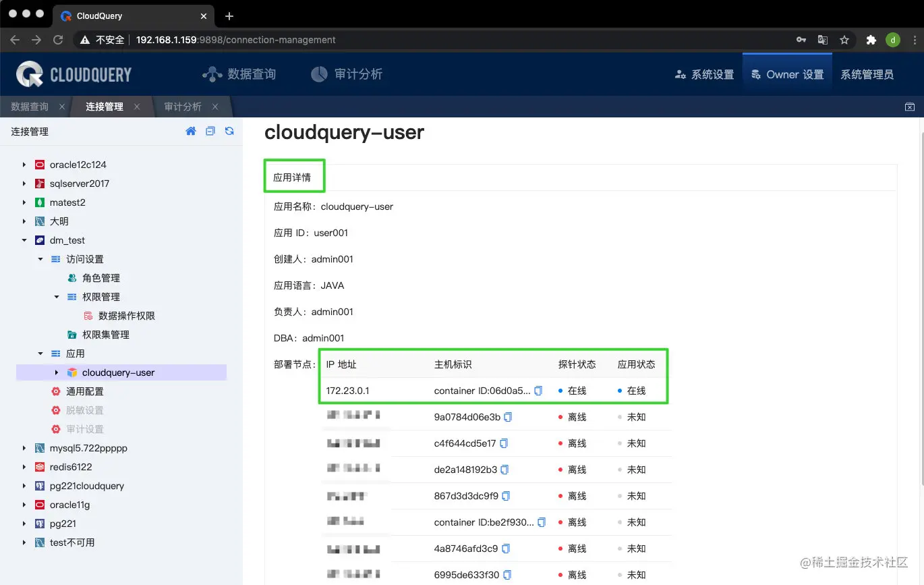Click the 172.23.0.1 IP address cell
The image size is (924, 585).
click(347, 391)
